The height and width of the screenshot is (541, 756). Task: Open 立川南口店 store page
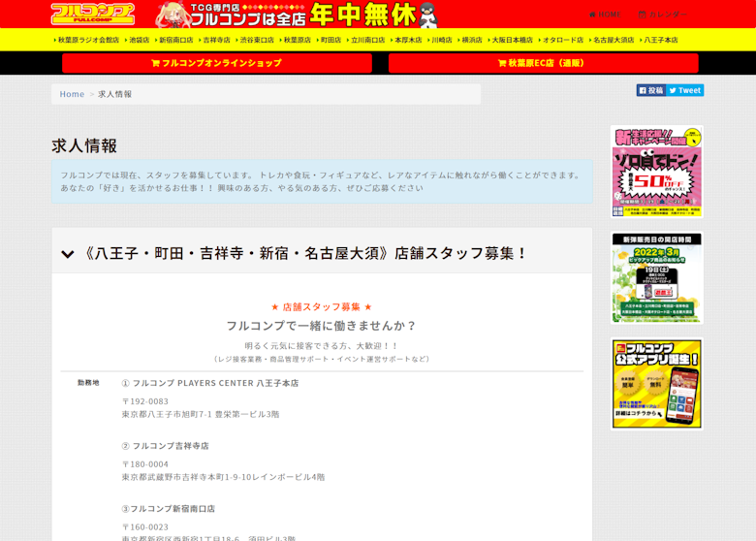pos(366,40)
